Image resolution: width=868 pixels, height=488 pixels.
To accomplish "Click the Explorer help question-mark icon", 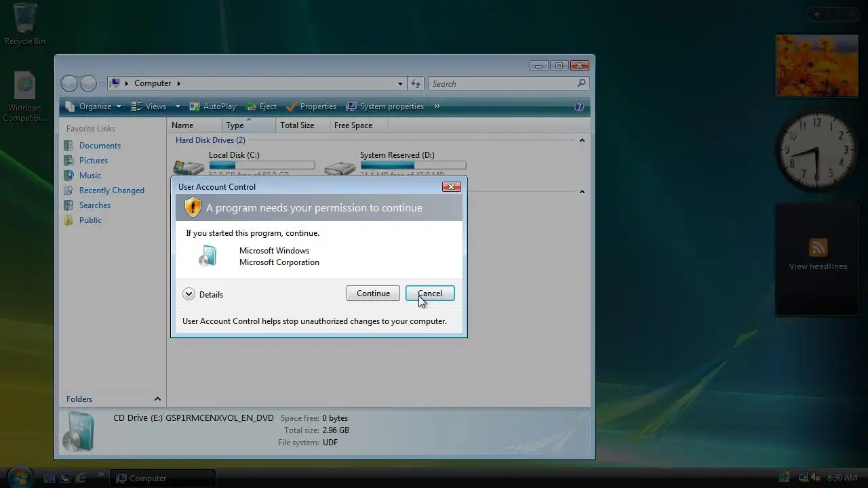I will click(x=579, y=106).
